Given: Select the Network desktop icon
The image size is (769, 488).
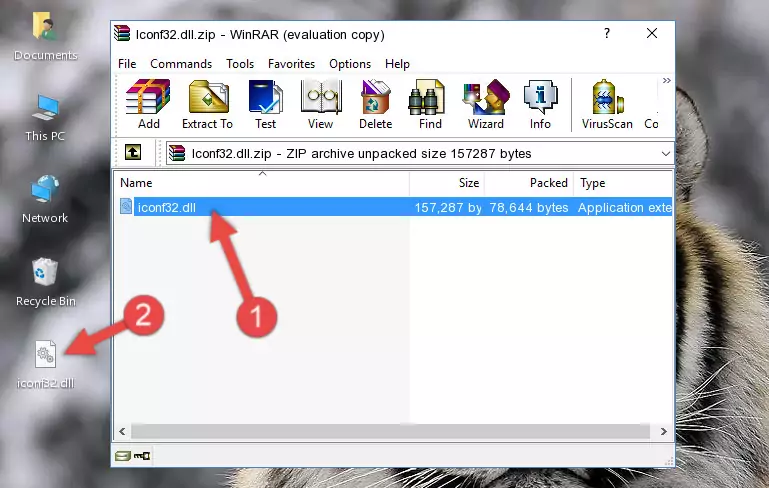Looking at the screenshot, I should click(45, 199).
